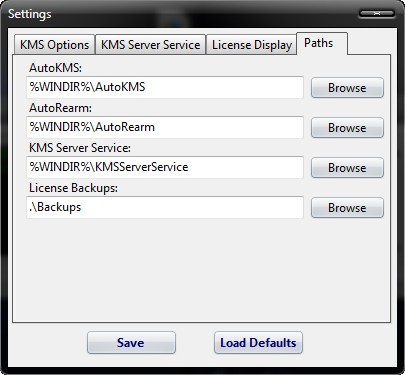Focus the License Backups path field
405x375 pixels.
pos(165,207)
